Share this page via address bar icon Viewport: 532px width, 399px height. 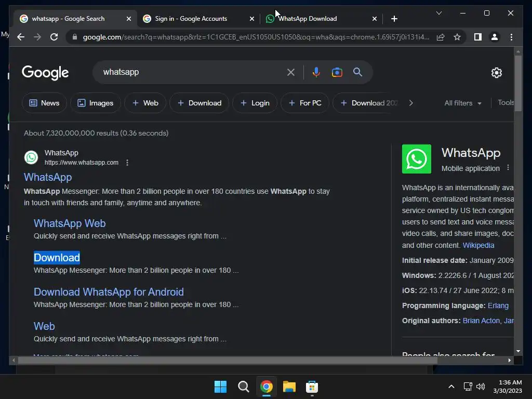pyautogui.click(x=441, y=37)
